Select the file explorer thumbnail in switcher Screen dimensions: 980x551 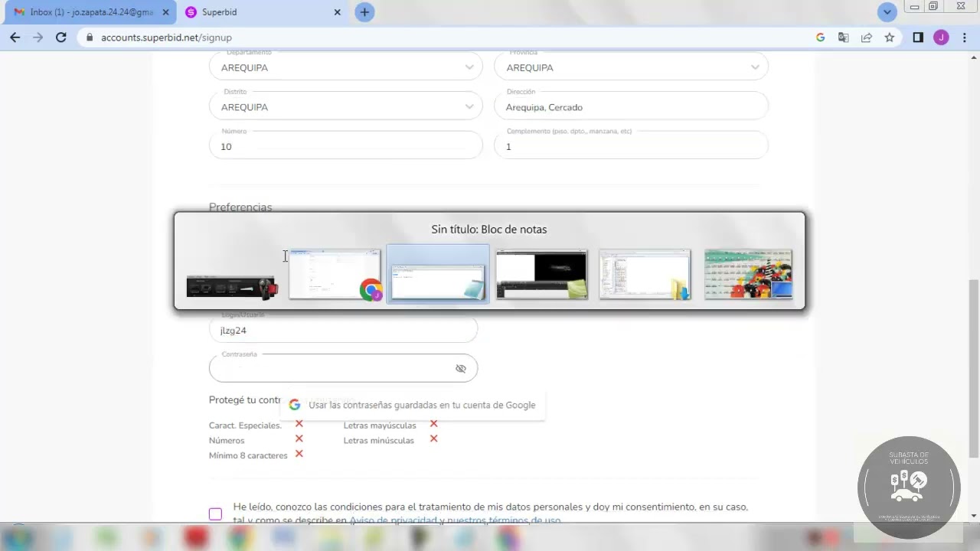(645, 274)
